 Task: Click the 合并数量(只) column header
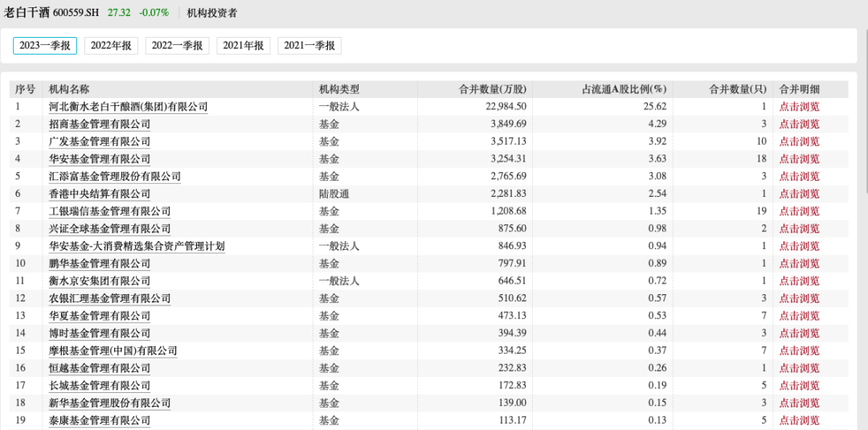pyautogui.click(x=739, y=89)
